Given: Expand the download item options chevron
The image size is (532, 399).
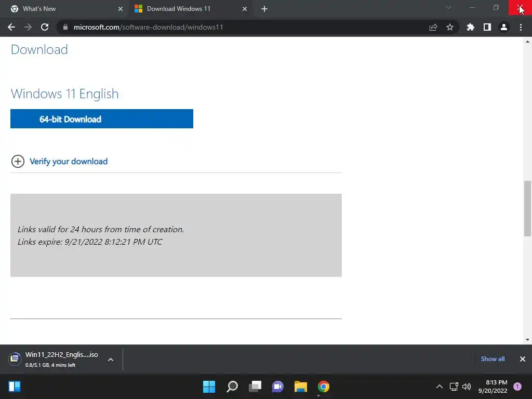Looking at the screenshot, I should coord(111,360).
